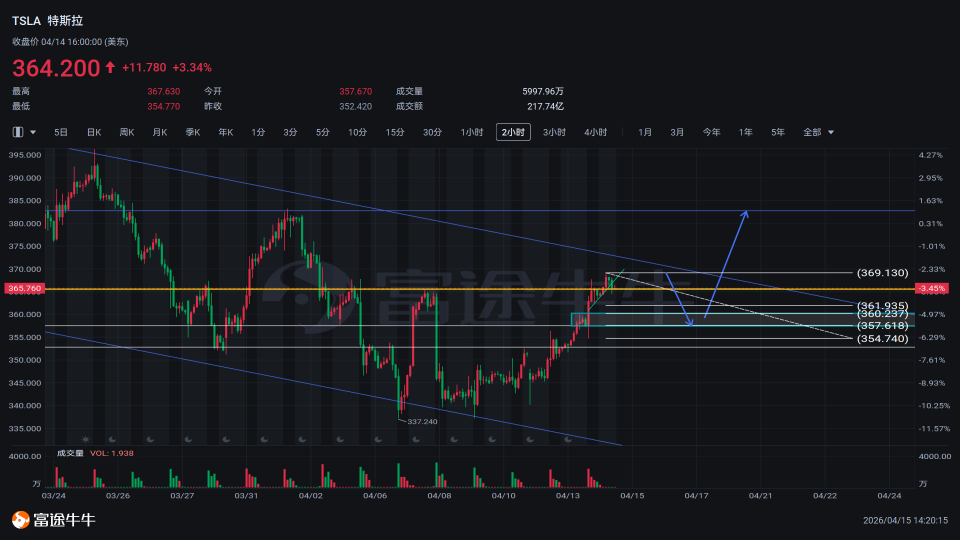Click the 04/15 date on time axis
960x540 pixels.
click(632, 495)
